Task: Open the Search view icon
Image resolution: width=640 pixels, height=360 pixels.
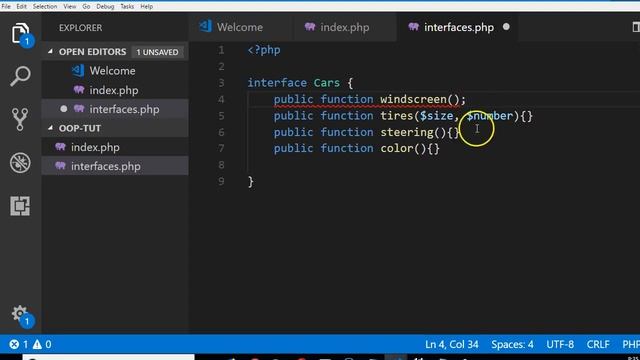Action: pyautogui.click(x=20, y=76)
